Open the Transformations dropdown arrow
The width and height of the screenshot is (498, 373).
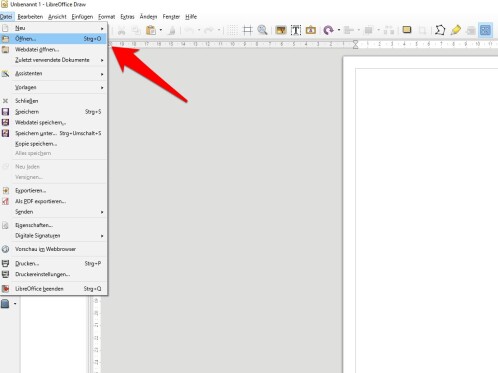[x=339, y=30]
